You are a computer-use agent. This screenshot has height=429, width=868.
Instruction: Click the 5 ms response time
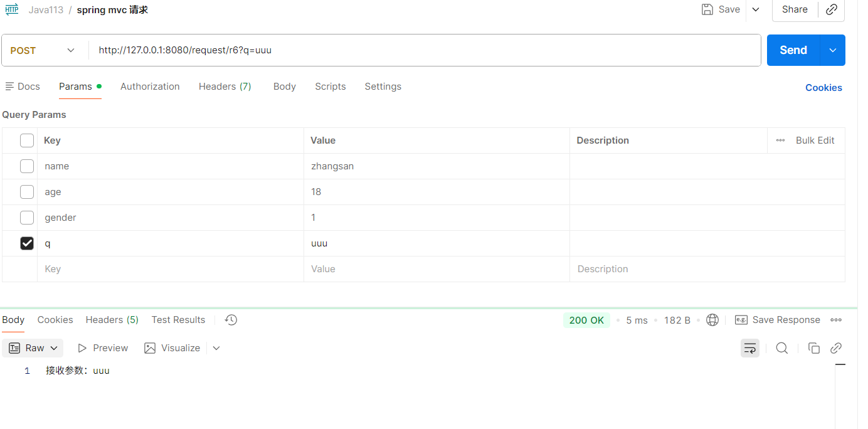click(637, 320)
